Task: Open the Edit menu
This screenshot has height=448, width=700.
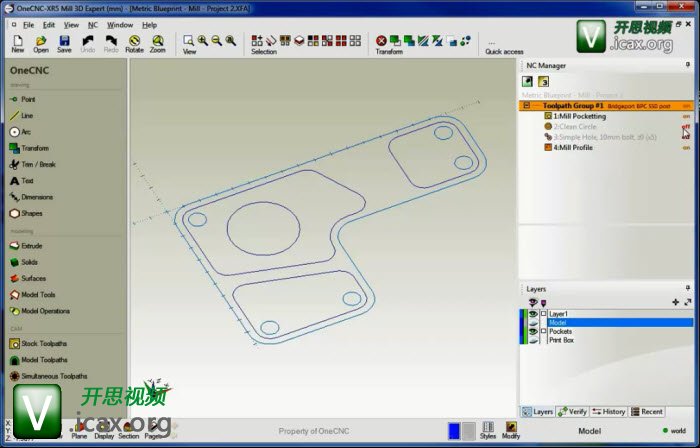Action: coord(49,25)
